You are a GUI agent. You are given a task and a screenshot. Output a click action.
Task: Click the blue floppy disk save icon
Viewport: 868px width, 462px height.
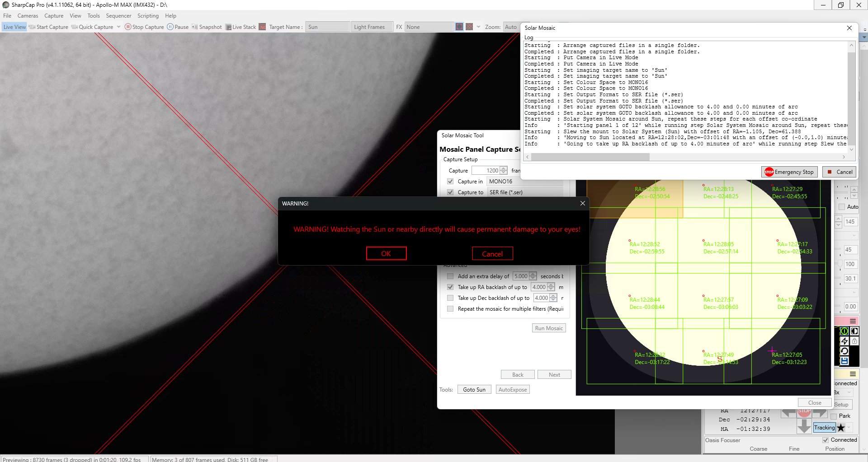844,361
